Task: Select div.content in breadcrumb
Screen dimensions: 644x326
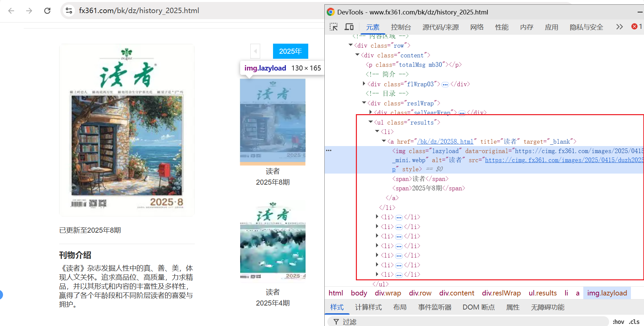Action: pyautogui.click(x=457, y=293)
